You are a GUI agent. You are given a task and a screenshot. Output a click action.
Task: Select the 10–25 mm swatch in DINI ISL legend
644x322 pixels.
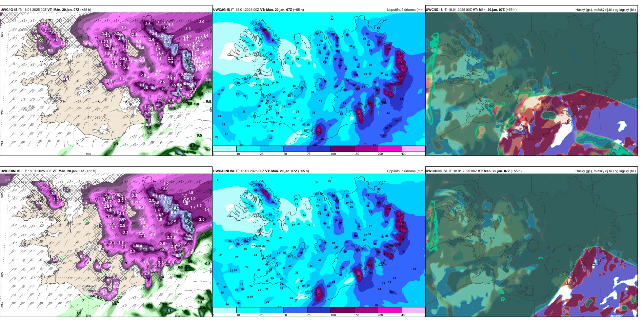248,310
